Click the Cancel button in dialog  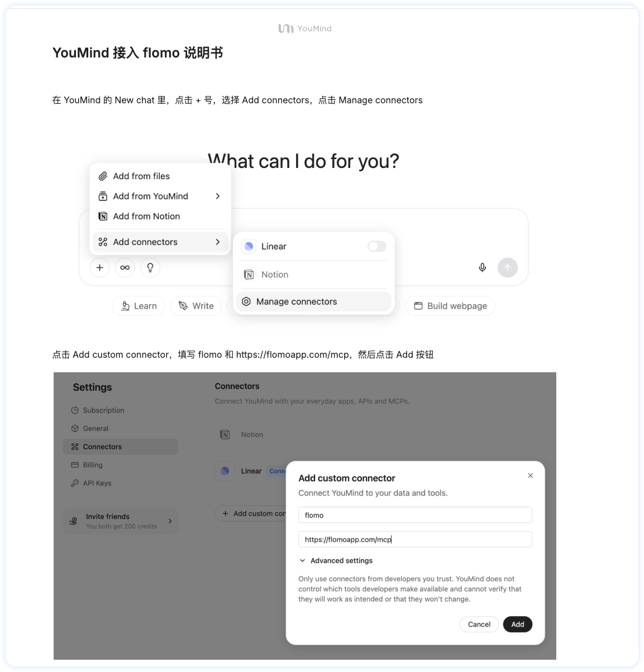pos(479,624)
